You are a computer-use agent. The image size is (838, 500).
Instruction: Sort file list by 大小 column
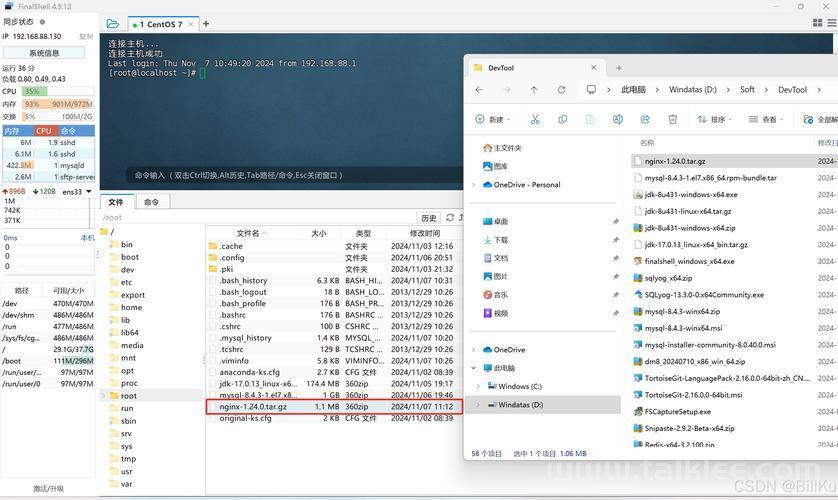coord(319,233)
